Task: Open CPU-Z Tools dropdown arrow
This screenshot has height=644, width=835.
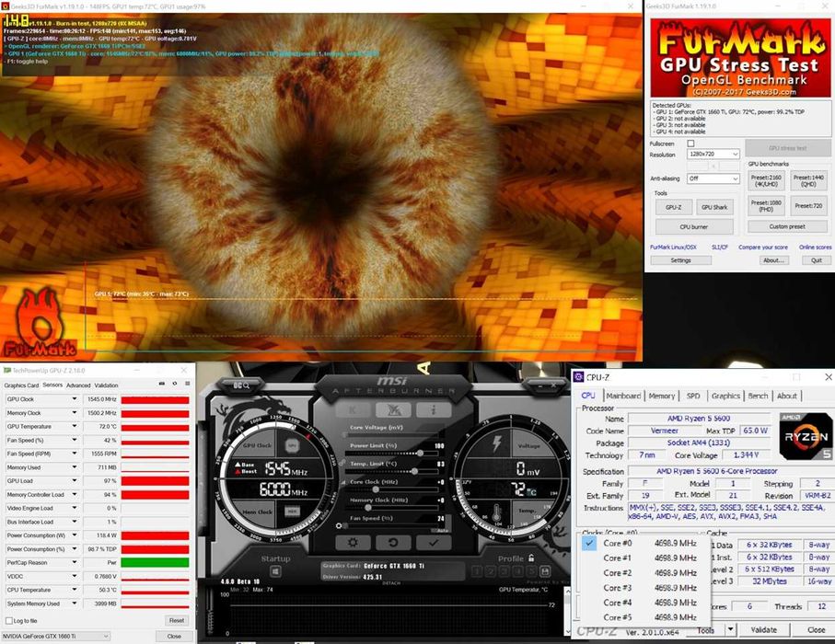Action: point(731,629)
